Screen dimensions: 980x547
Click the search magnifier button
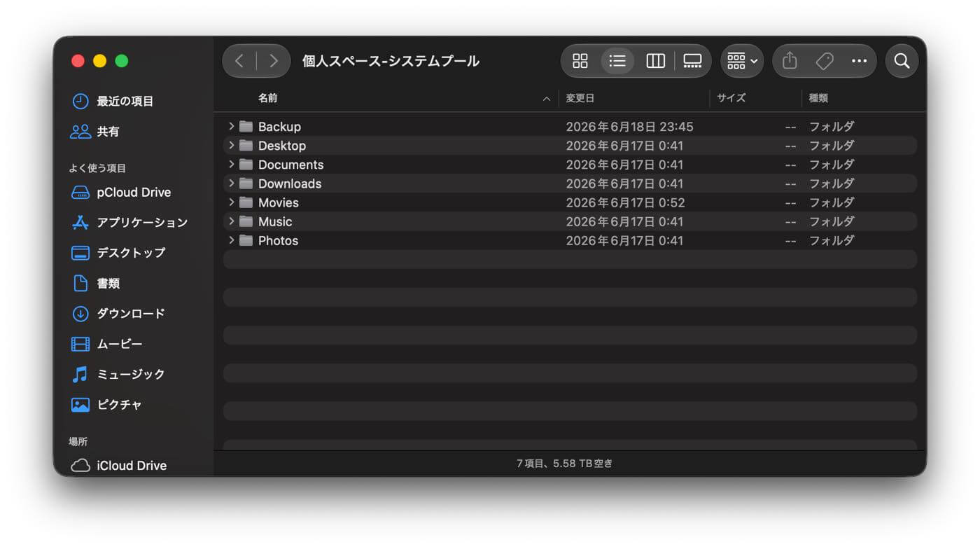[x=902, y=61]
